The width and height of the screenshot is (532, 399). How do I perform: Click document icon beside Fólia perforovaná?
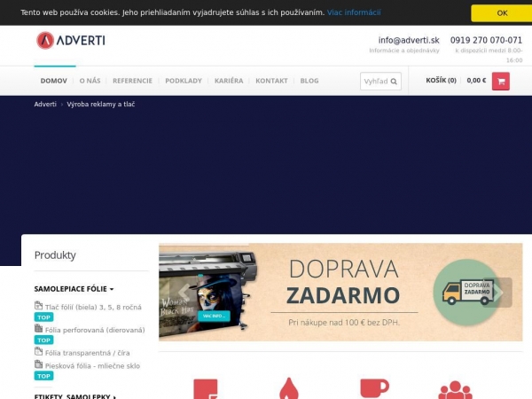click(x=38, y=328)
